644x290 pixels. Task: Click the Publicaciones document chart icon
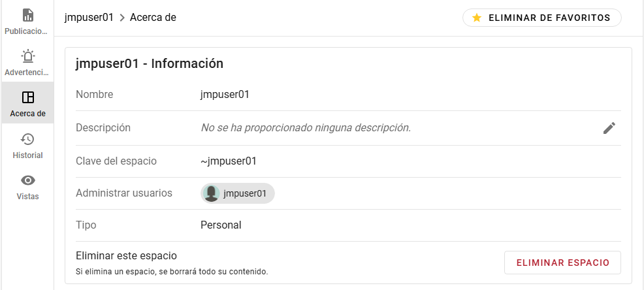[x=27, y=15]
